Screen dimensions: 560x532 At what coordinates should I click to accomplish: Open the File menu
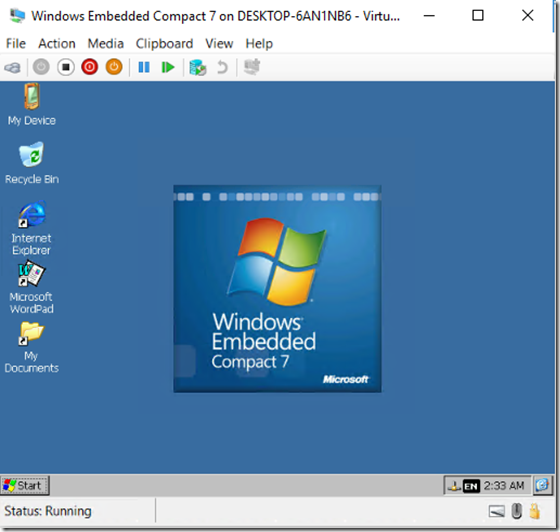(x=16, y=44)
